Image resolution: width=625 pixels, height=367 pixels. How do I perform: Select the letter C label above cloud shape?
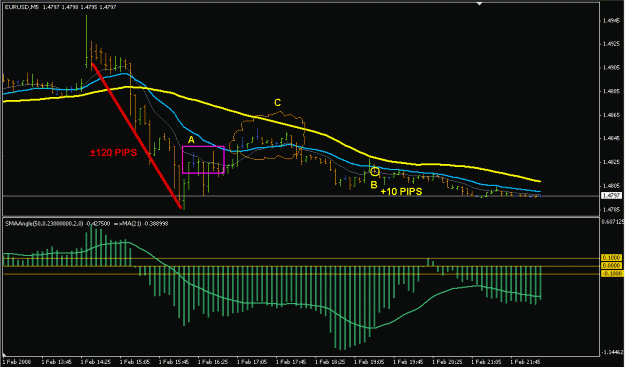pos(277,103)
